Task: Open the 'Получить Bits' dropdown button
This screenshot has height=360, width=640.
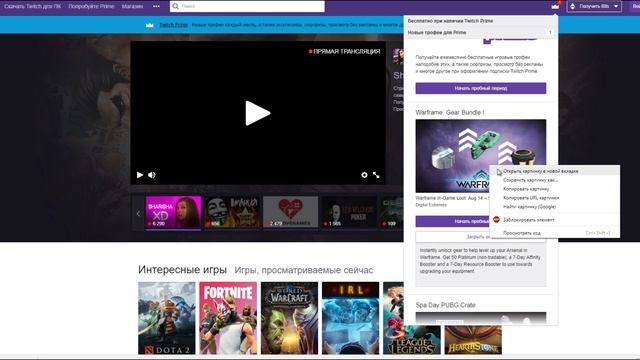Action: pos(594,6)
